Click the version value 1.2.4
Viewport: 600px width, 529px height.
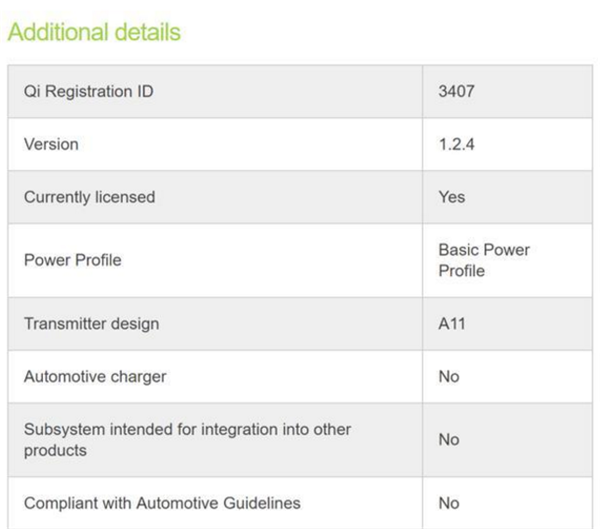click(x=455, y=144)
